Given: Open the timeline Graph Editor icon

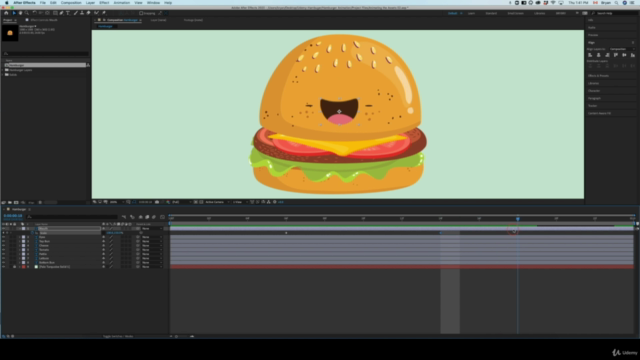Looking at the screenshot, I should click(162, 217).
